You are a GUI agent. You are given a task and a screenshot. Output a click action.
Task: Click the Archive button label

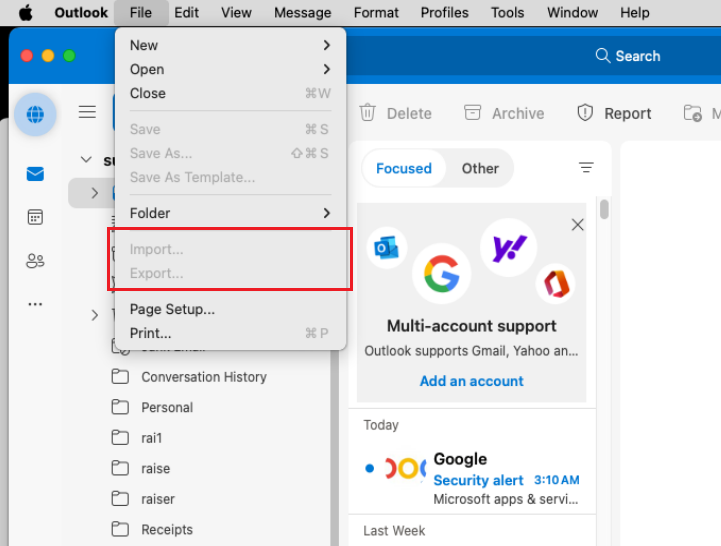click(518, 113)
